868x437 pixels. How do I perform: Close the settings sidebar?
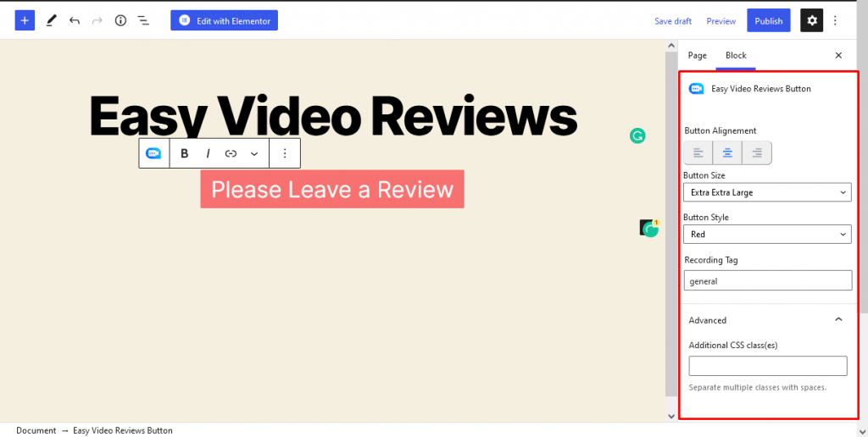point(838,55)
